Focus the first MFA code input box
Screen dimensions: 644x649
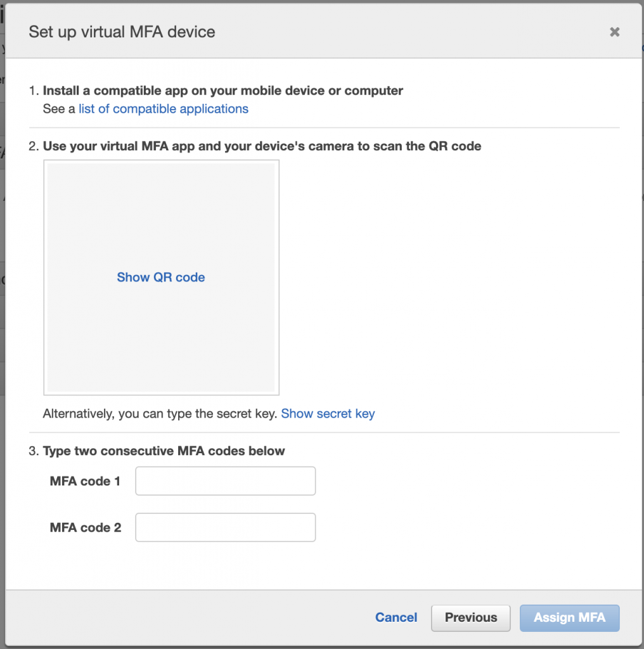click(x=225, y=480)
